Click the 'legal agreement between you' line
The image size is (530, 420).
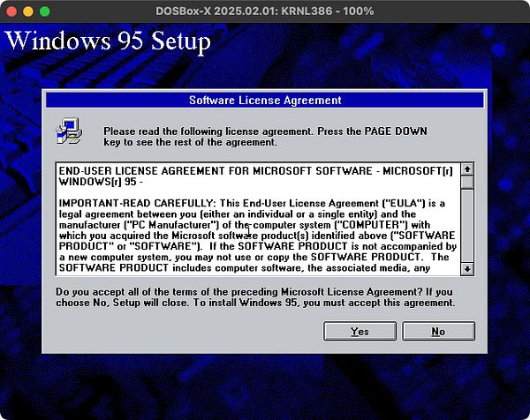tap(238, 214)
